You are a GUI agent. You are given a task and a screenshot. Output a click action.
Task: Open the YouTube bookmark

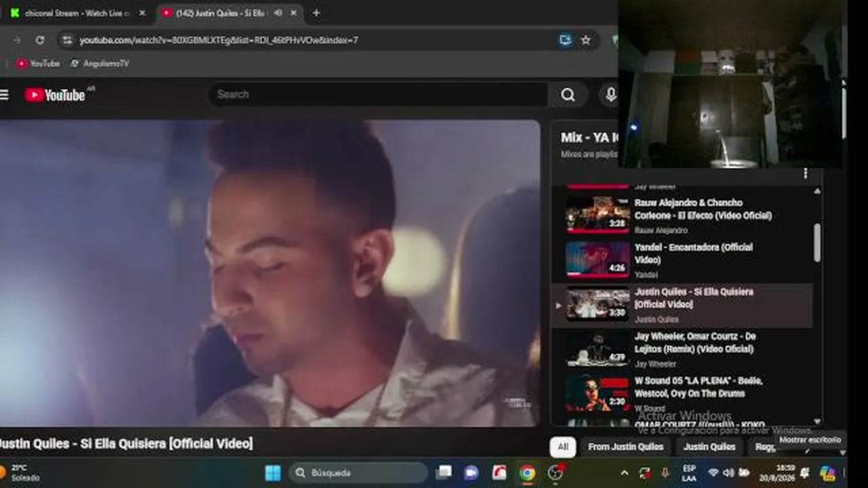point(39,63)
